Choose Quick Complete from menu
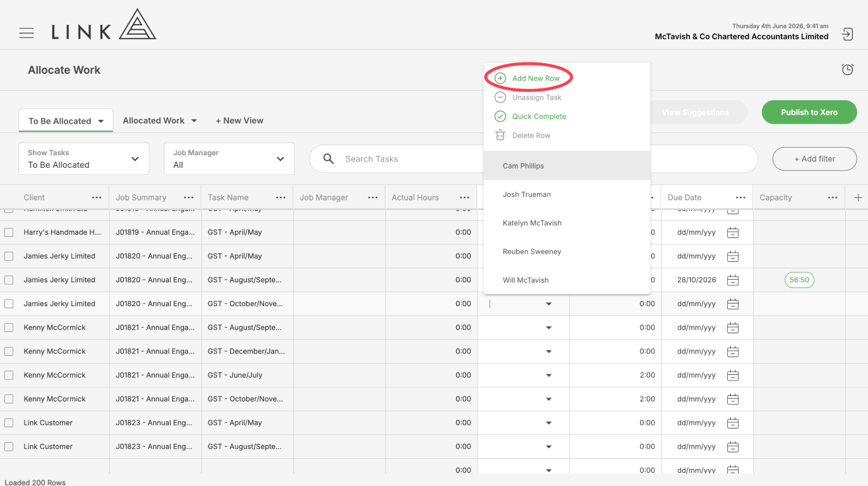Screen dimensions: 868x486 tap(539, 116)
